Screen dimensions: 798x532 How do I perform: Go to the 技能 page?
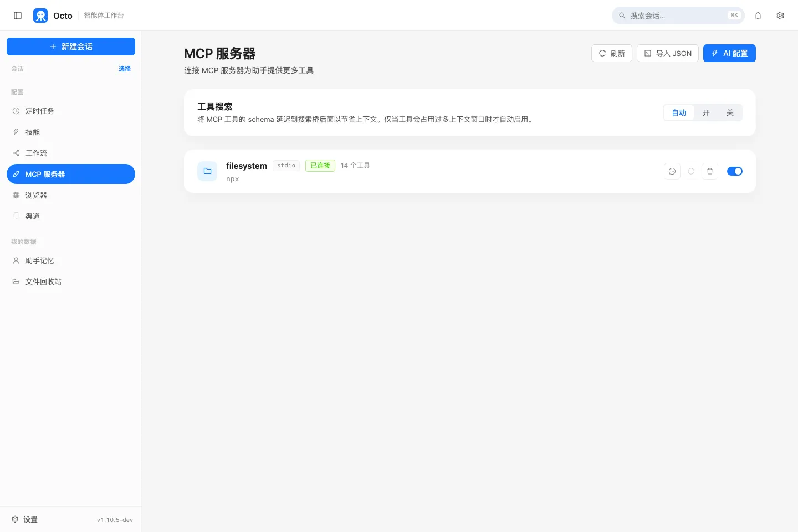(71, 132)
